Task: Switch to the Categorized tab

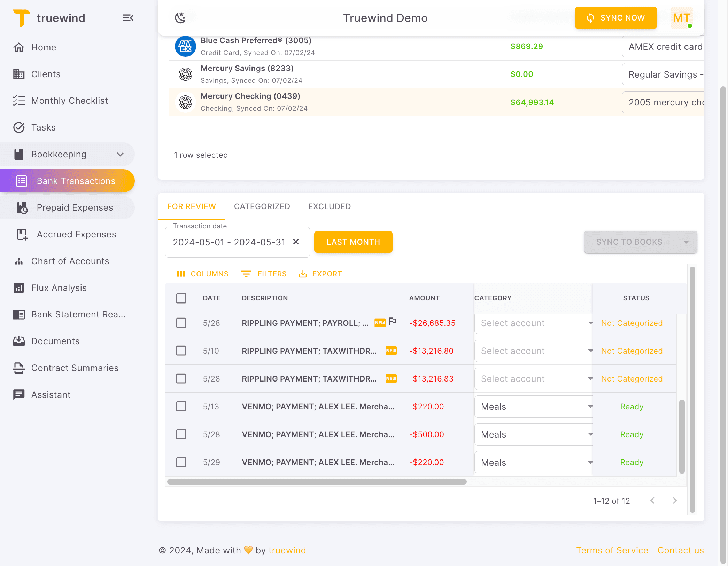Action: (x=262, y=206)
